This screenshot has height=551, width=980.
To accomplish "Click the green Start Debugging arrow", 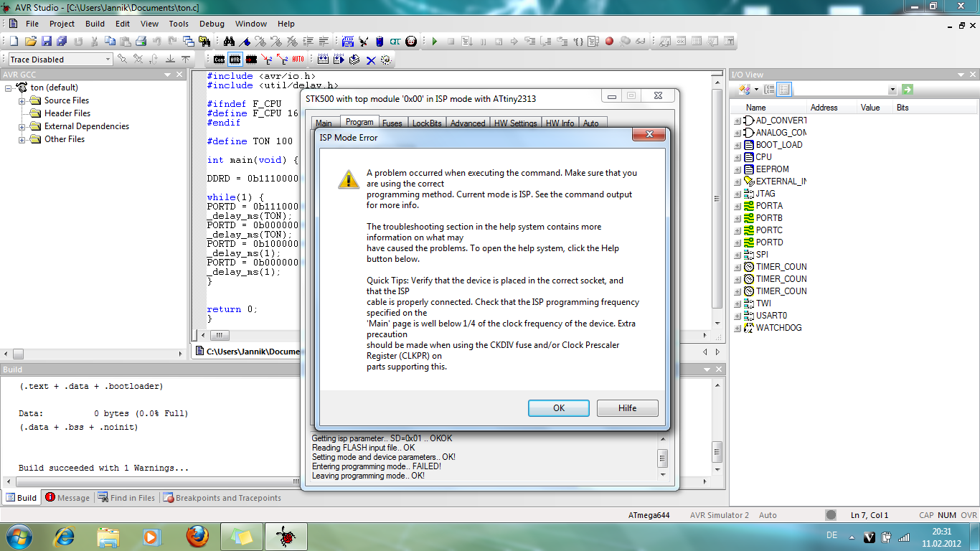I will [435, 41].
